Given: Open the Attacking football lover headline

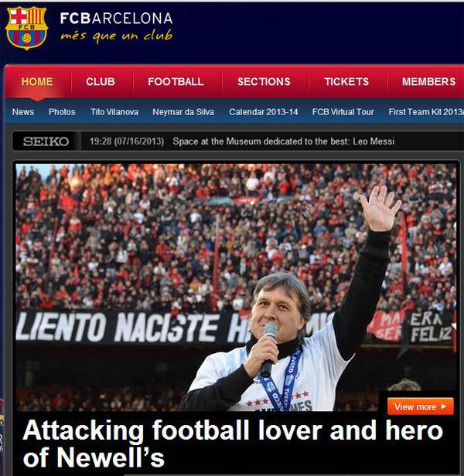Looking at the screenshot, I should point(233,444).
